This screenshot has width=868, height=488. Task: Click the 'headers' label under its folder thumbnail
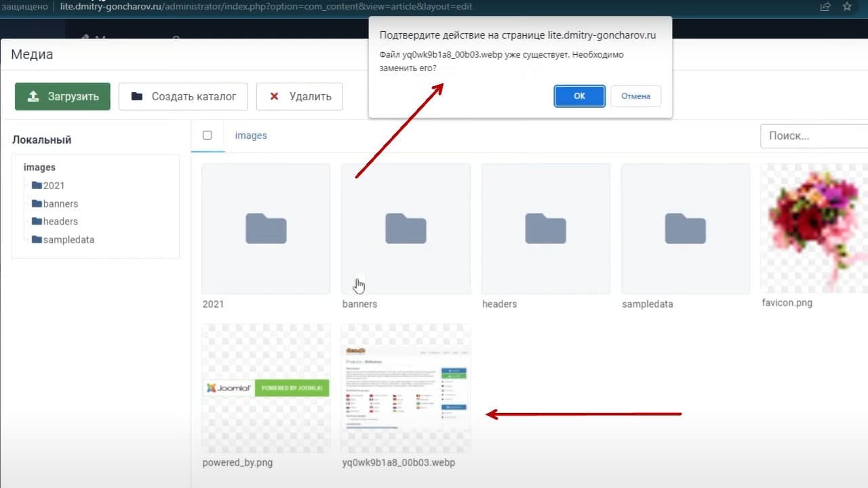click(500, 304)
